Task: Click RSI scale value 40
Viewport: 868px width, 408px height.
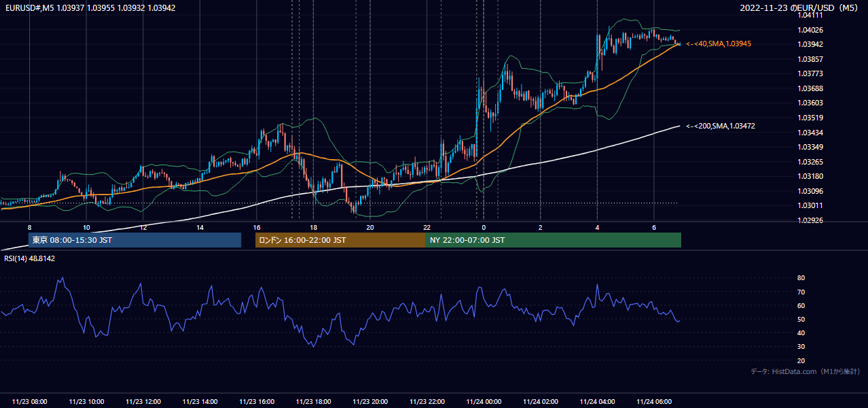Action: click(801, 333)
